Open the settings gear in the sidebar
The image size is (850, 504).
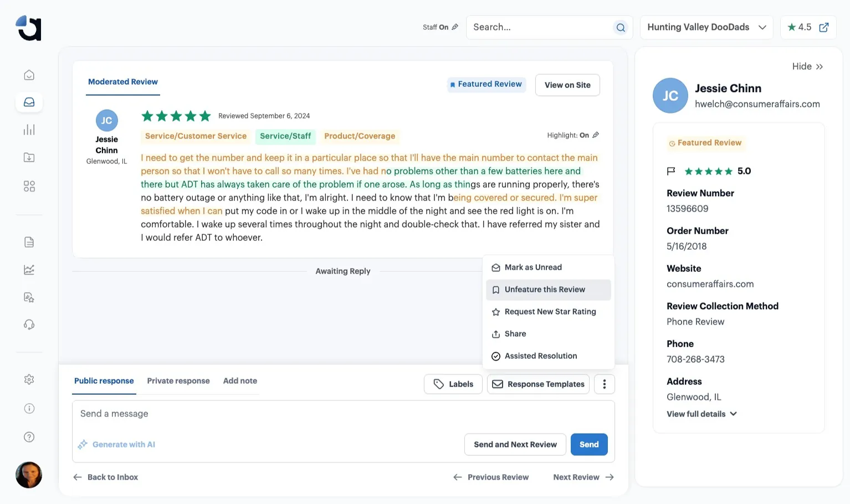coord(29,379)
